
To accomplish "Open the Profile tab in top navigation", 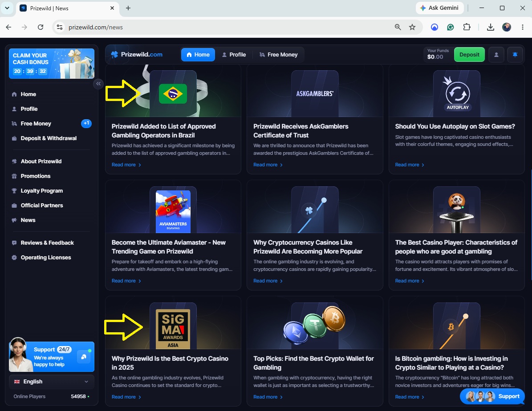I will pyautogui.click(x=234, y=55).
